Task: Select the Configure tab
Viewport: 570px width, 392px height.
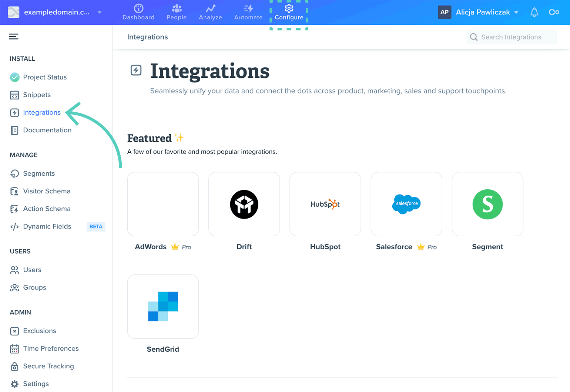Action: (x=289, y=12)
